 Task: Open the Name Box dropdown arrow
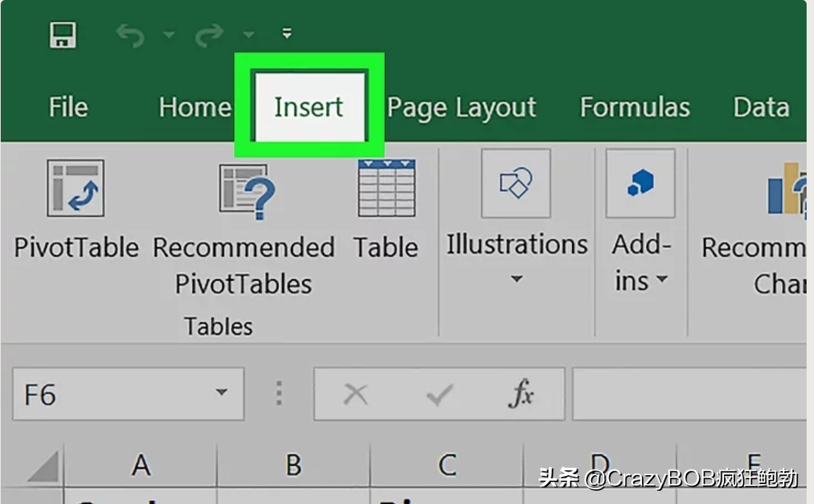(221, 393)
